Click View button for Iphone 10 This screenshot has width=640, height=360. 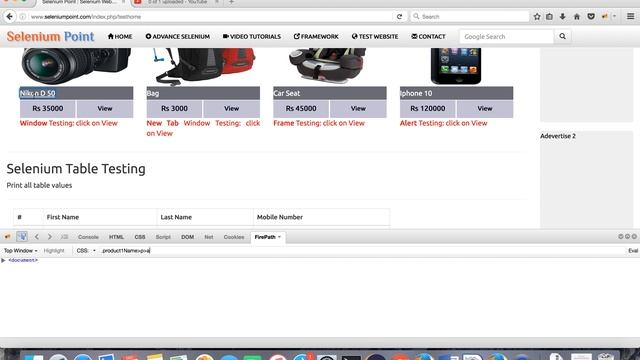485,109
